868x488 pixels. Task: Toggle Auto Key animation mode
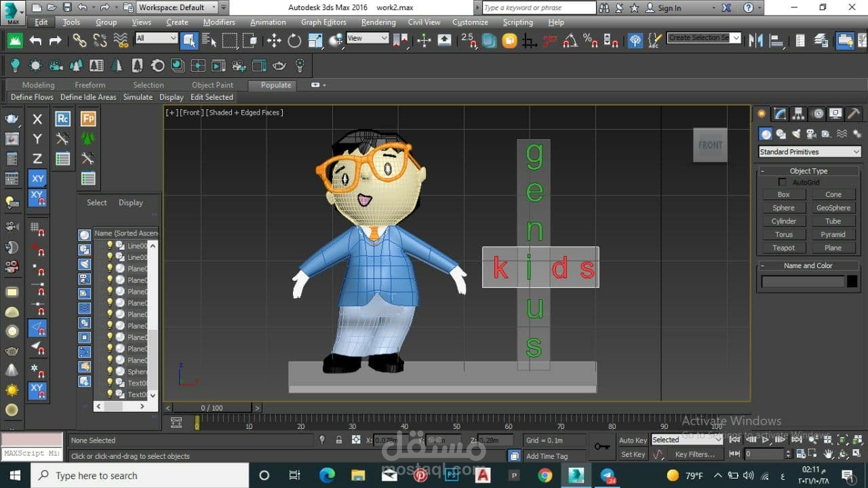tap(633, 440)
